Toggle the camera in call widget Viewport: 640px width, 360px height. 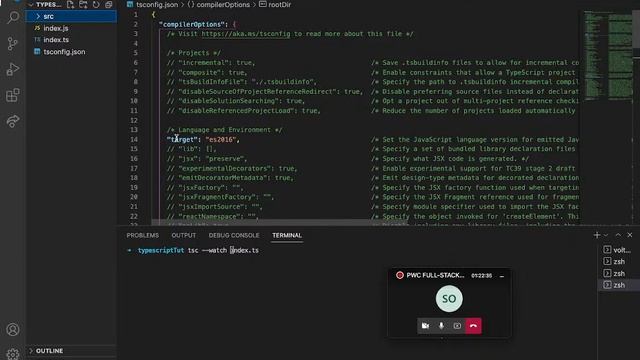click(x=425, y=326)
